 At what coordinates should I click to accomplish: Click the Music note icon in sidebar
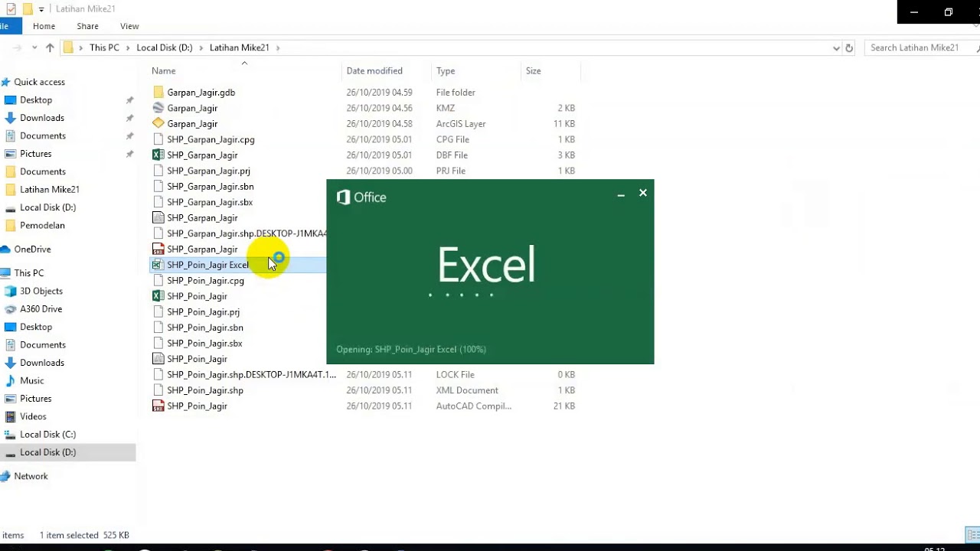point(11,380)
